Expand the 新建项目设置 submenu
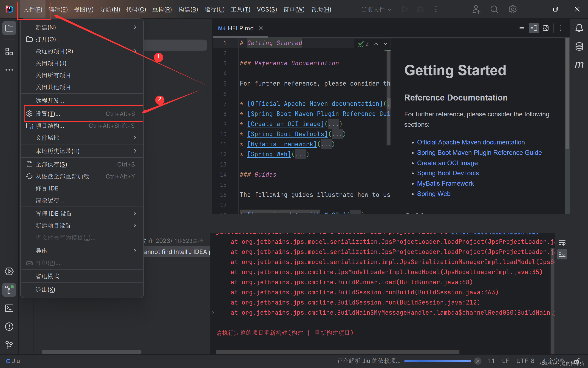Image resolution: width=588 pixels, height=368 pixels. tap(82, 226)
